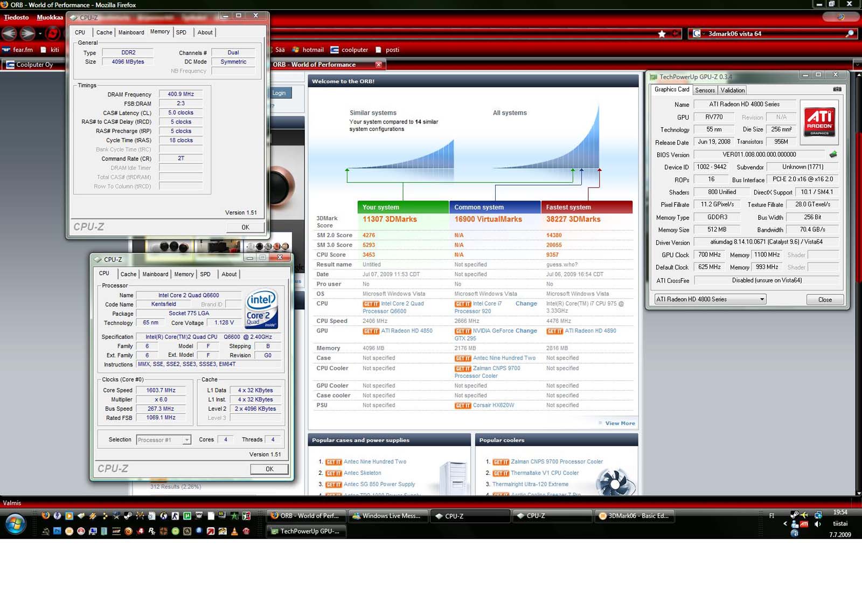The height and width of the screenshot is (616, 862).
Task: Show hidden tray icons chevron
Action: 785,523
